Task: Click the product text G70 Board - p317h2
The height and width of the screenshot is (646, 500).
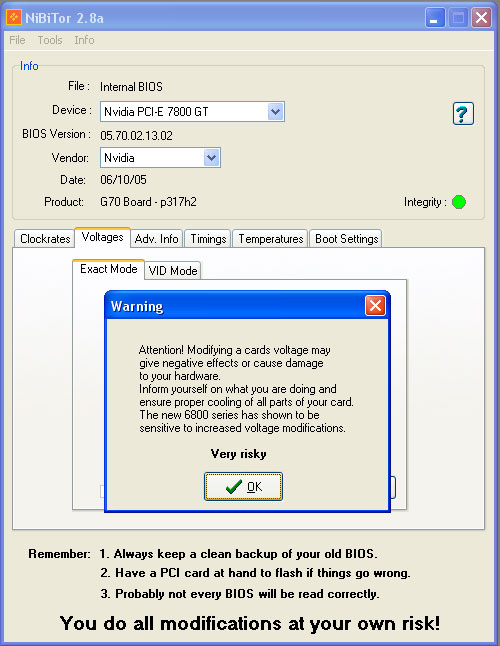Action: coord(148,202)
